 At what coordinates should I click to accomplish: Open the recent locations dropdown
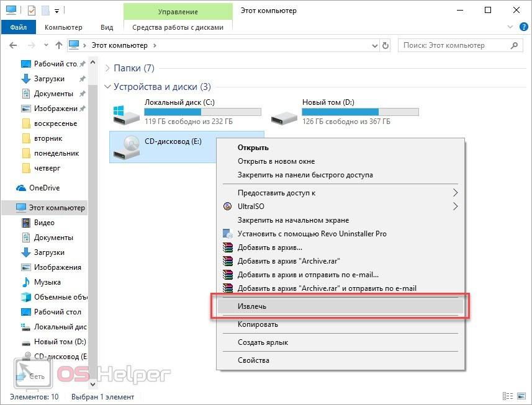[46, 45]
